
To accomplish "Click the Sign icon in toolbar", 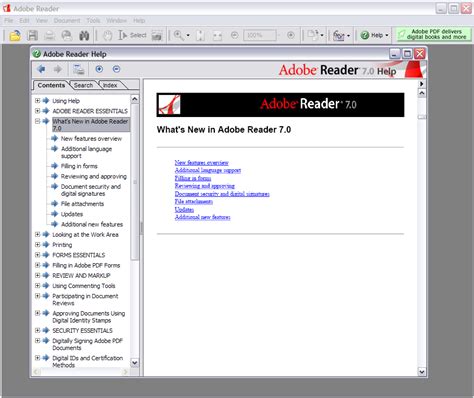I will (339, 35).
